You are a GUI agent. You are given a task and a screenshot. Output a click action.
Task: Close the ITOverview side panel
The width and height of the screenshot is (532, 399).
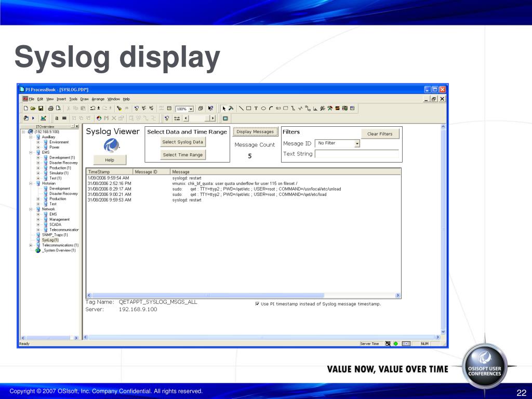click(77, 126)
